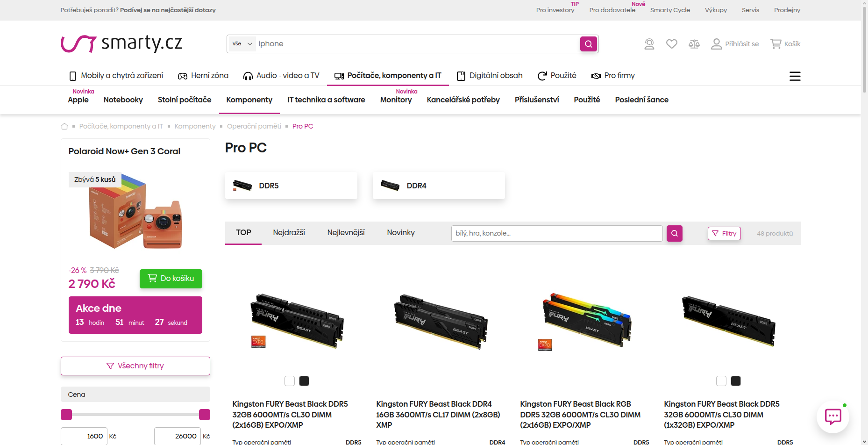Open Poslední šance submenu

point(641,100)
